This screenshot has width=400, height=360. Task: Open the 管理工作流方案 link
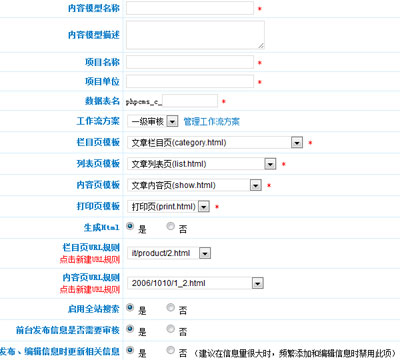(x=212, y=122)
